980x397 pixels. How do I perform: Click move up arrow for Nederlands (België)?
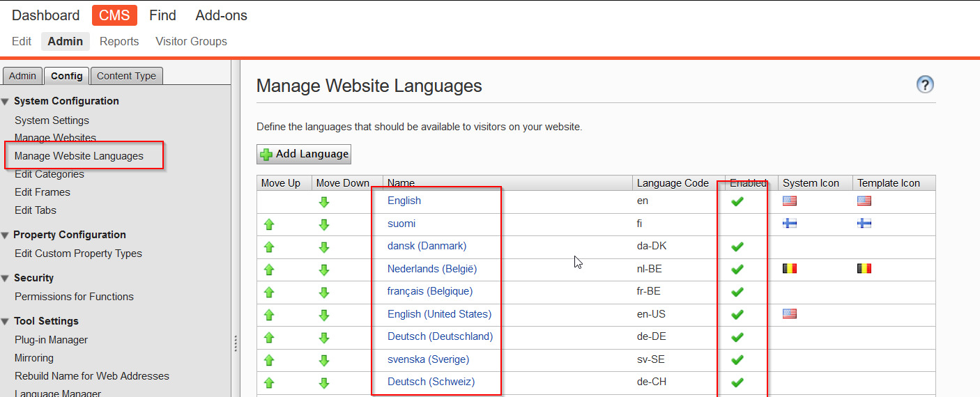[x=269, y=270]
